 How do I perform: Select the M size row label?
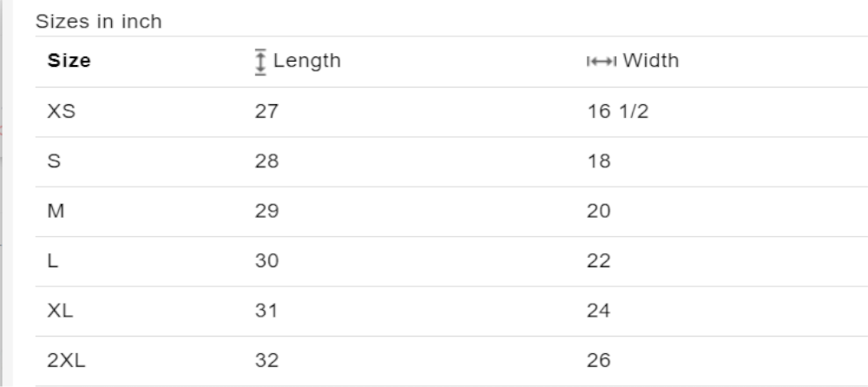[55, 211]
